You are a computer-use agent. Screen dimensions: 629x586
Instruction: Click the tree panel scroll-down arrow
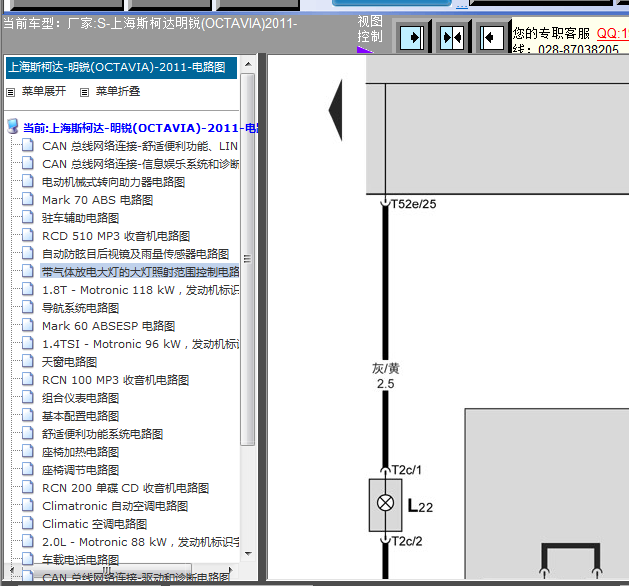click(x=248, y=554)
